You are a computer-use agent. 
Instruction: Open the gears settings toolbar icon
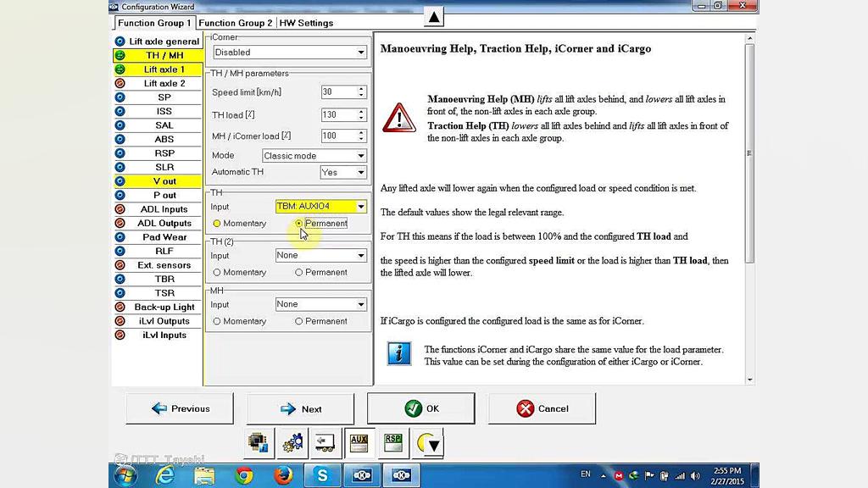[292, 443]
